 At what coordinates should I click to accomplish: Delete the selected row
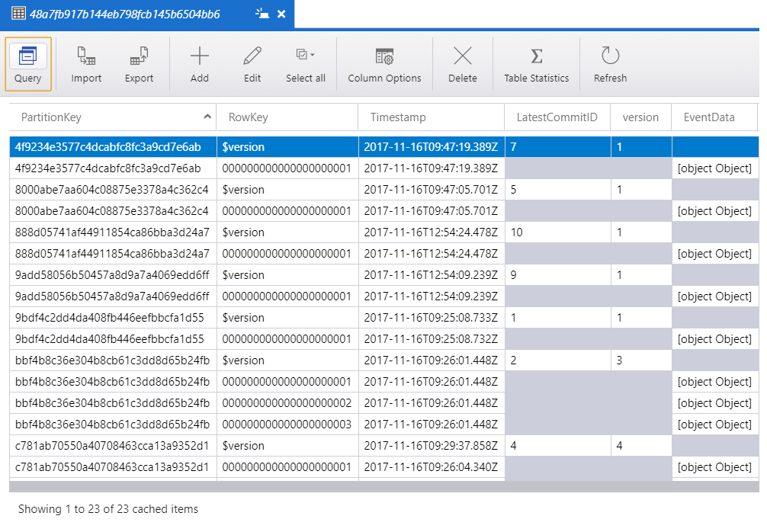pos(462,64)
